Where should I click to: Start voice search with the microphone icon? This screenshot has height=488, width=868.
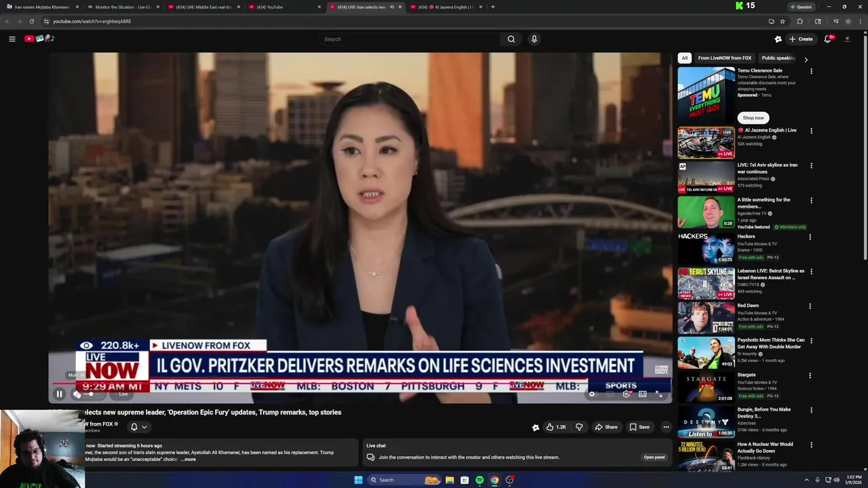[x=534, y=39]
